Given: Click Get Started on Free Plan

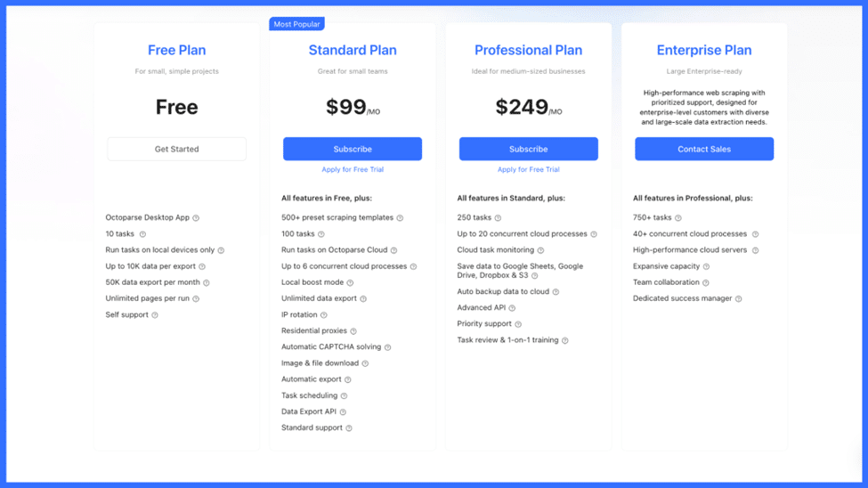Looking at the screenshot, I should pyautogui.click(x=176, y=149).
